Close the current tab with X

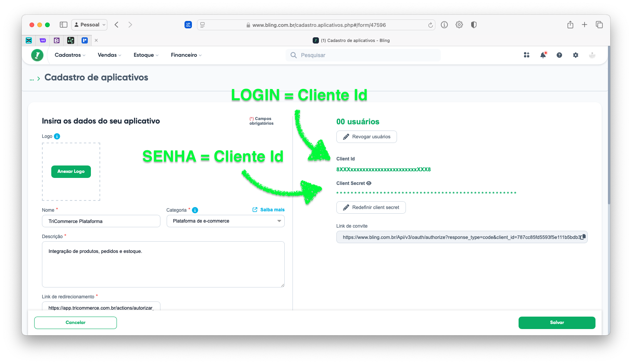click(96, 40)
